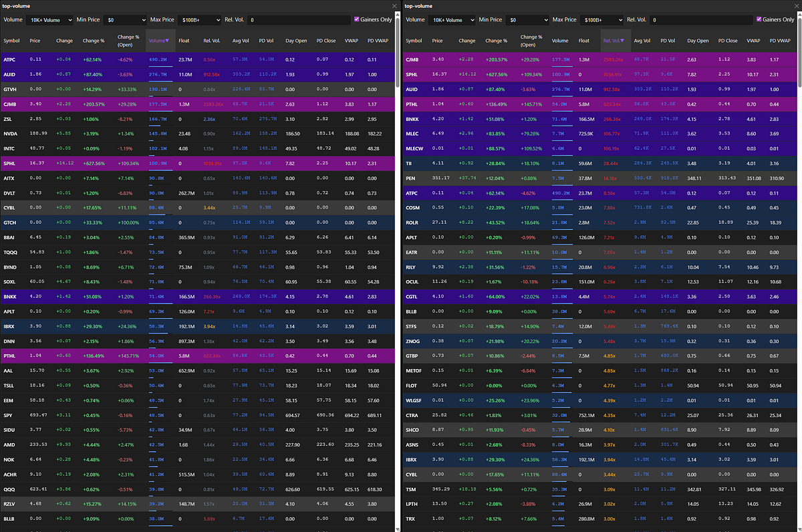Click the sort arrow on right panel's Rel. Vol. header

[623, 41]
